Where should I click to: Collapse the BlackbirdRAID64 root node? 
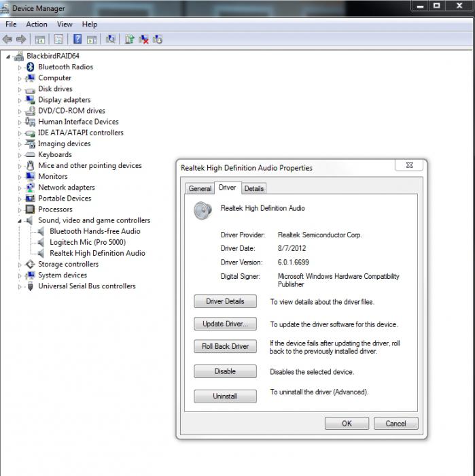click(x=8, y=56)
